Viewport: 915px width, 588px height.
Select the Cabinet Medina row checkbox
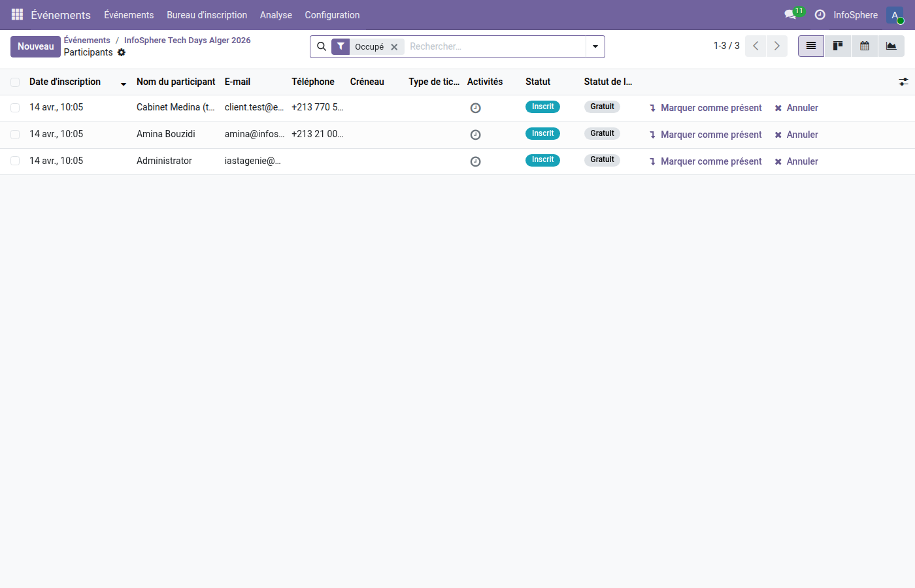coord(15,108)
